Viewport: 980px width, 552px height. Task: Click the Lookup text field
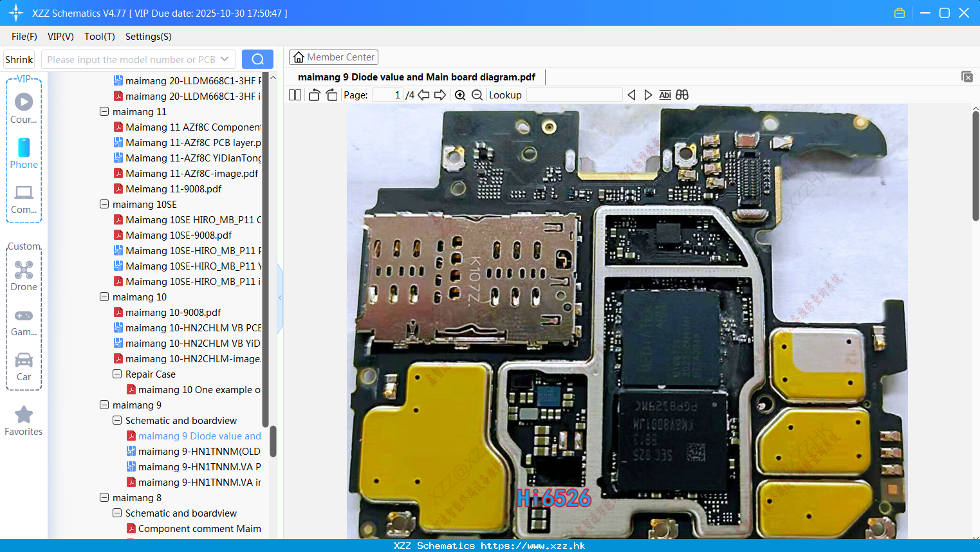[574, 95]
